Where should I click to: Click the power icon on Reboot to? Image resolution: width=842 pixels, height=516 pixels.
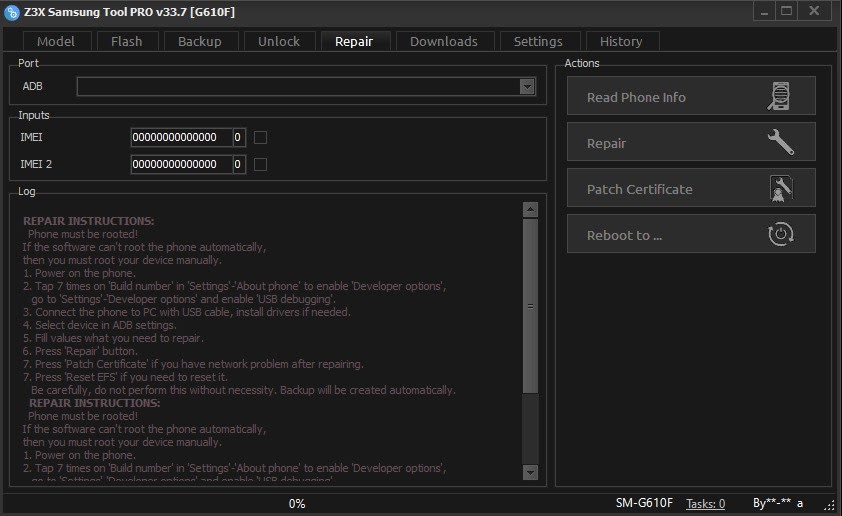(781, 234)
